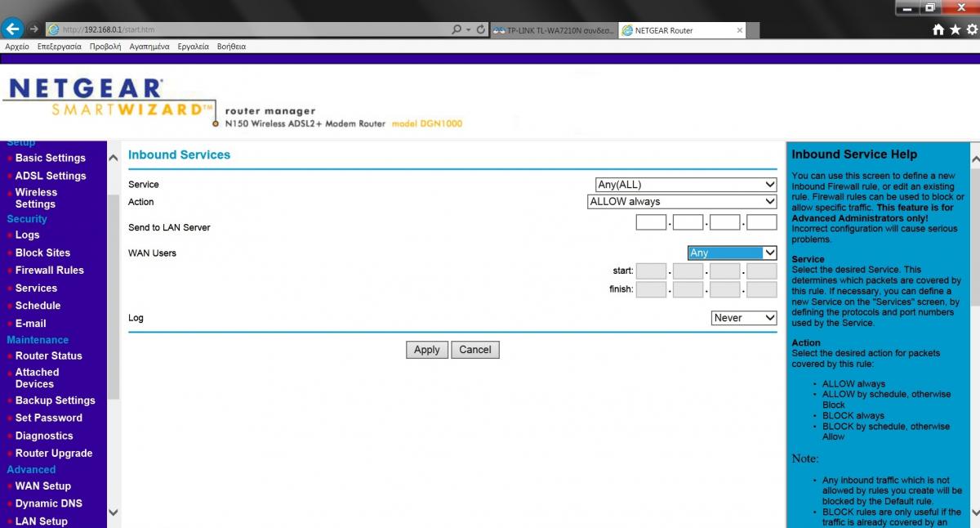Click sidebar scrollbar up arrow

(x=114, y=158)
